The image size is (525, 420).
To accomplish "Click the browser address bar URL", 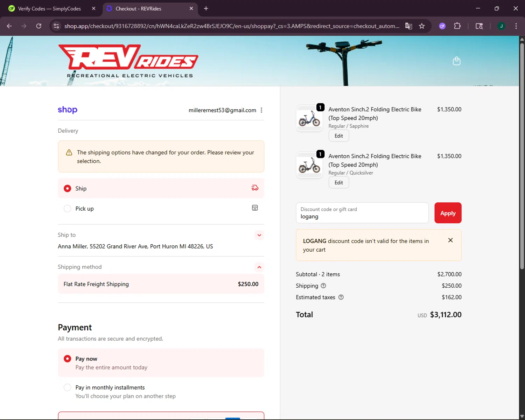I will (x=232, y=26).
